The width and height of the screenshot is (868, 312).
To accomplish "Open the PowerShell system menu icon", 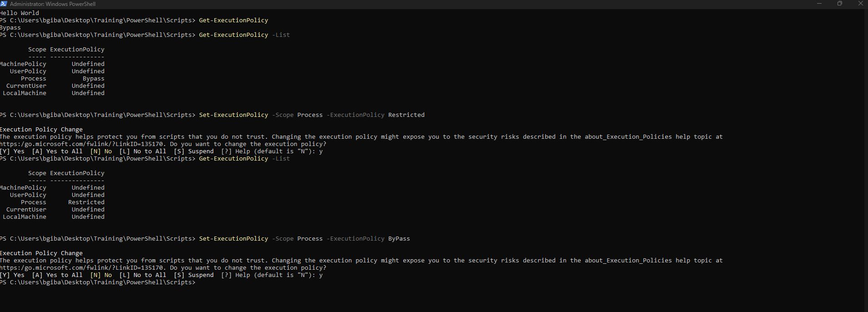I will point(5,4).
